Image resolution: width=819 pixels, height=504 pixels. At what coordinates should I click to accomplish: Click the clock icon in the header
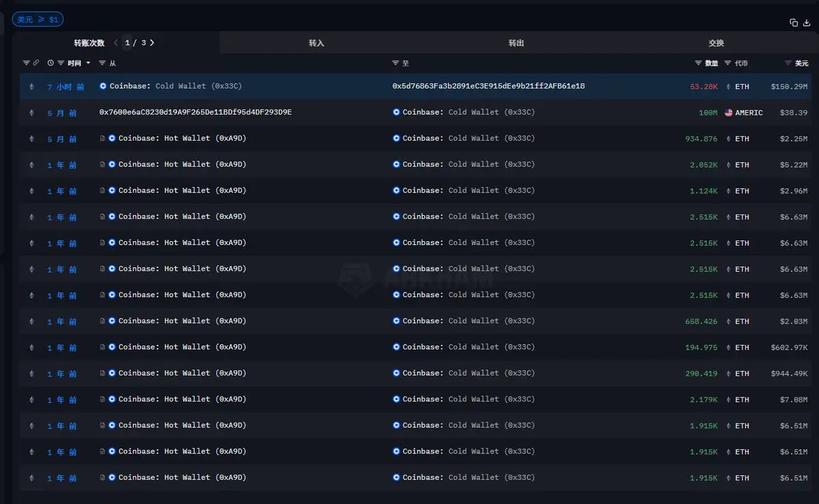tap(51, 63)
